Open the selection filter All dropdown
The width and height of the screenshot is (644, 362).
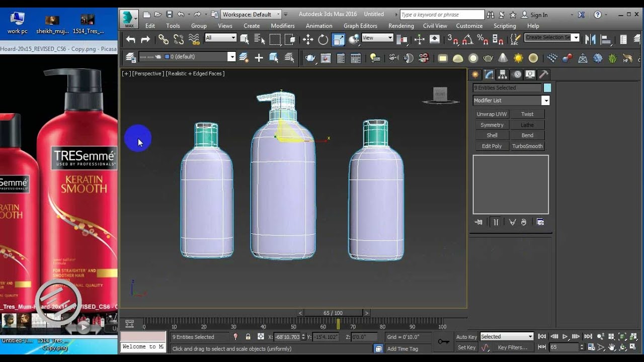click(220, 38)
